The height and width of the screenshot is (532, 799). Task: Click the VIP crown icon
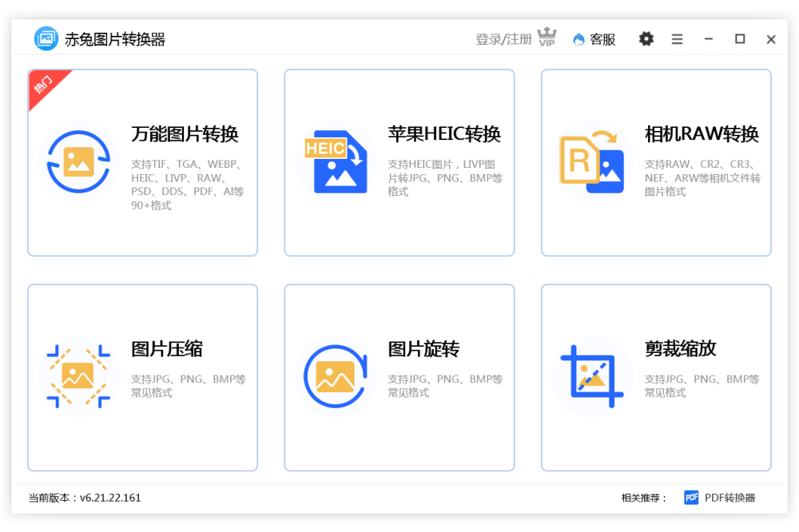pos(547,38)
